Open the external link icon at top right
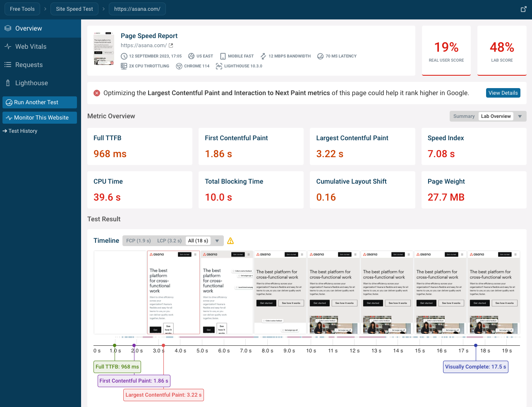Viewport: 532px width, 407px height. point(523,9)
